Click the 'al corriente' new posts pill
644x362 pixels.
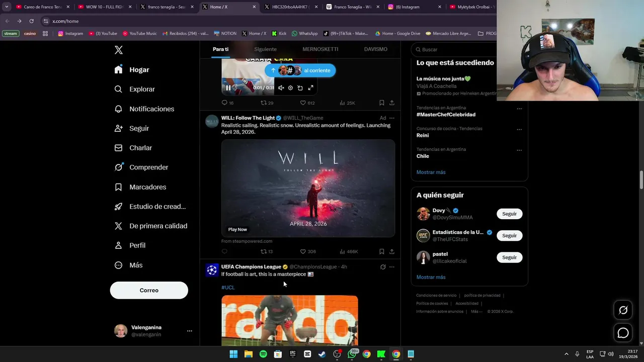[x=300, y=70]
